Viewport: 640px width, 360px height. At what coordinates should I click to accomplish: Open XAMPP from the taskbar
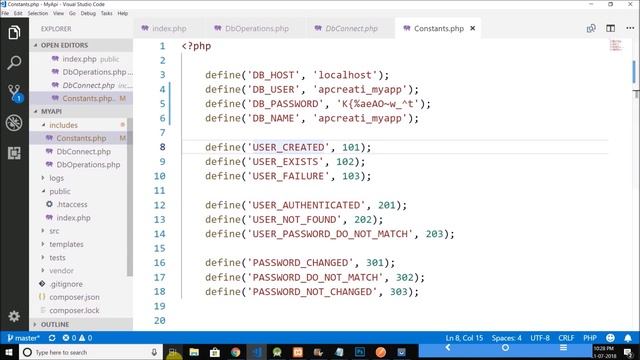point(298,352)
